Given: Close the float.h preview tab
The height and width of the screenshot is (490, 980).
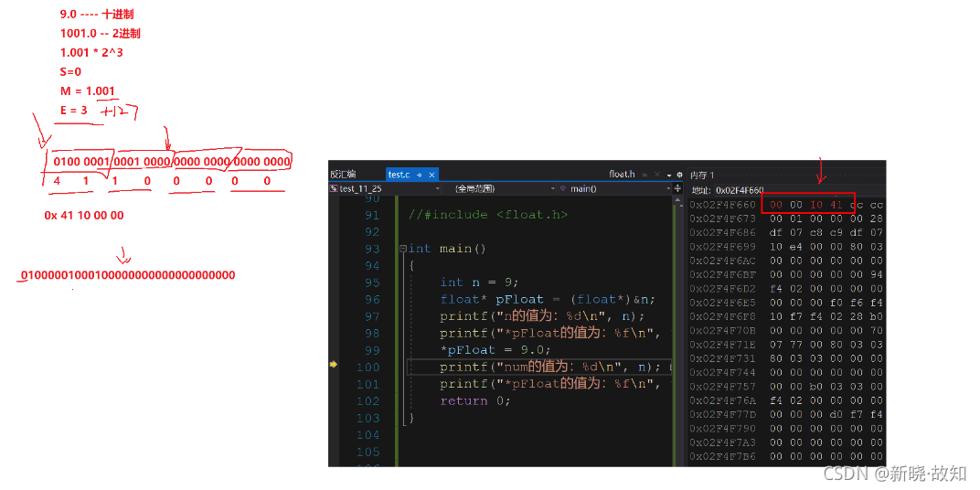Looking at the screenshot, I should (x=657, y=175).
